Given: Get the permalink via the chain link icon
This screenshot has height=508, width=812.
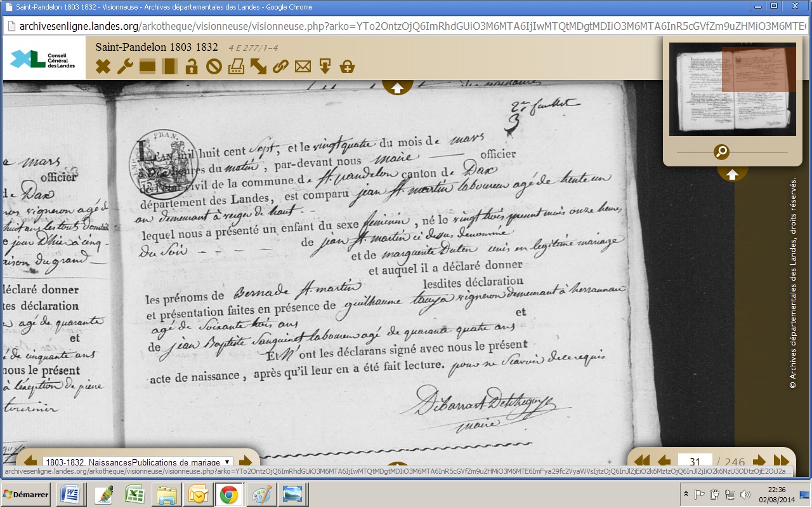Looking at the screenshot, I should (280, 66).
